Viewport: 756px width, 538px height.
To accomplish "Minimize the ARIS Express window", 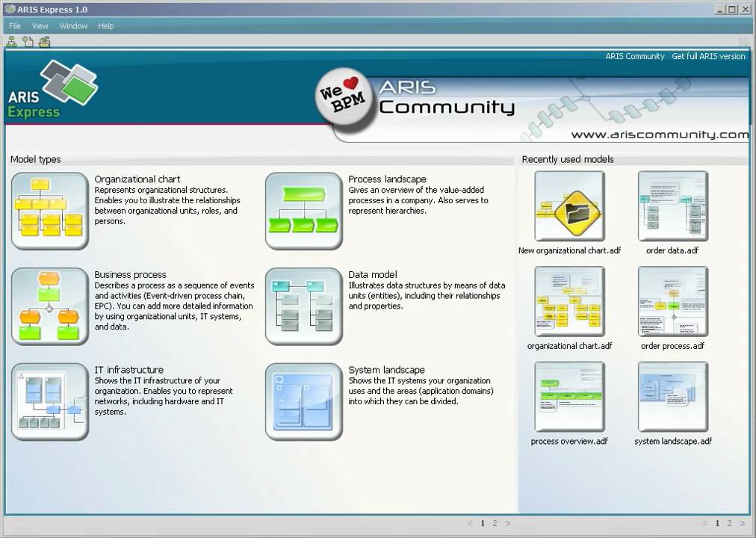I will pos(720,9).
